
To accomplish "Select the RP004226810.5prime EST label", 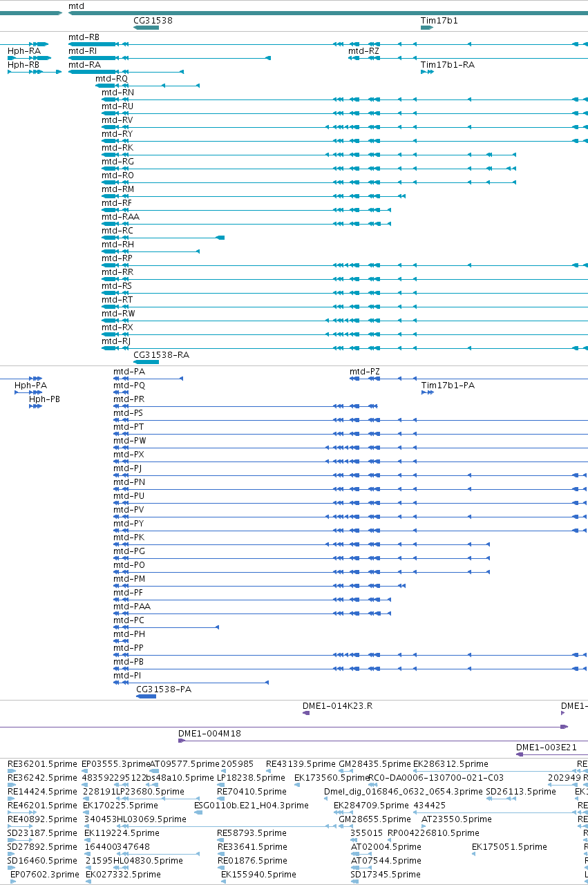I will coord(433,832).
